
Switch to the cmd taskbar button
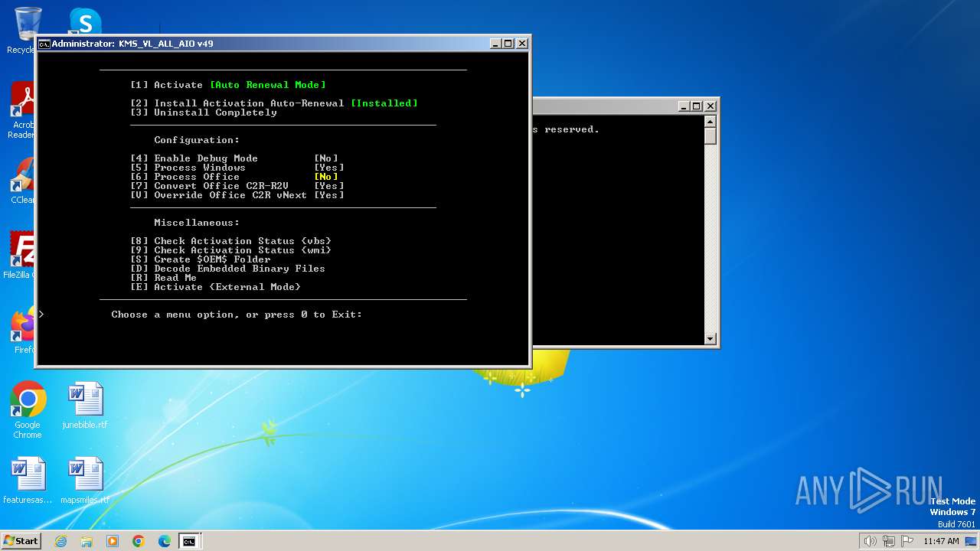click(188, 541)
